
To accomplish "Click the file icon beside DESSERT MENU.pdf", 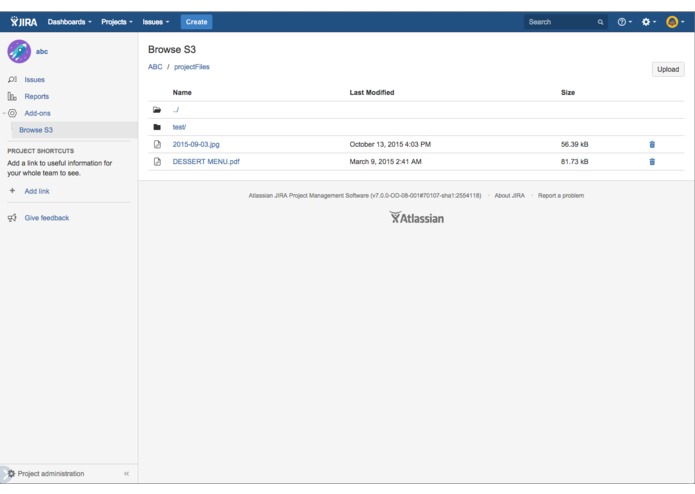I will [157, 162].
